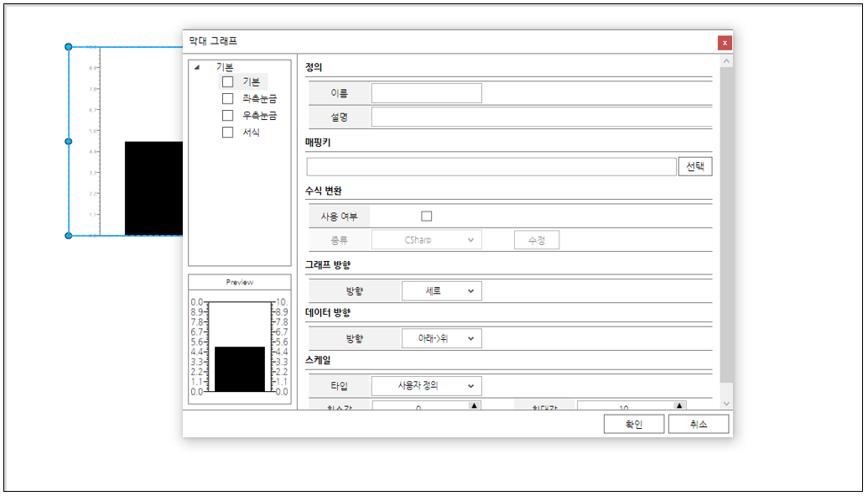Click the 이름 input field

426,93
